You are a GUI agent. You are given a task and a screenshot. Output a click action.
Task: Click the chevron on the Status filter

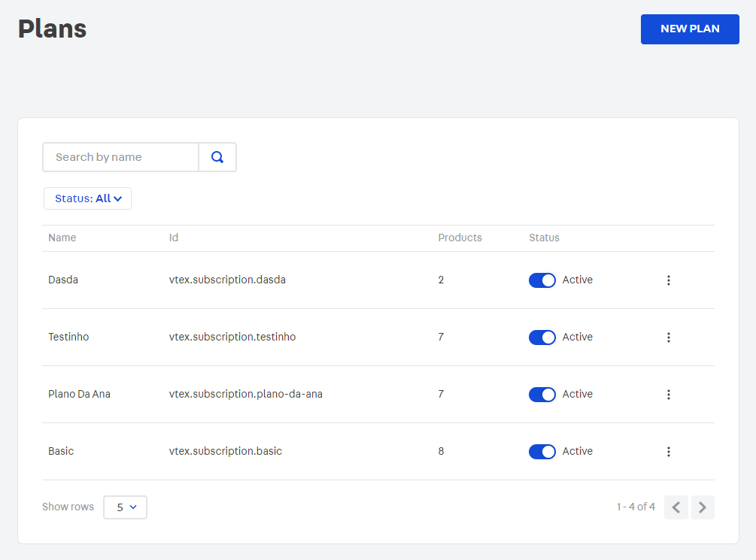pyautogui.click(x=117, y=198)
